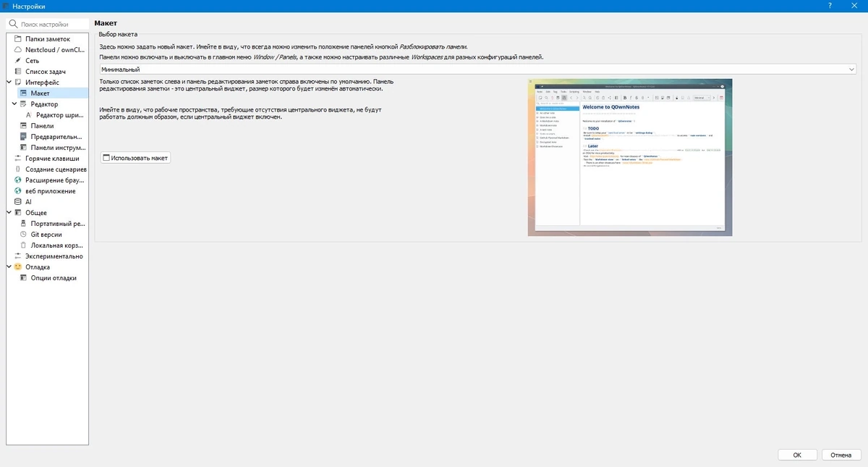
Task: Collapse the Отладка tree section
Action: pos(9,266)
